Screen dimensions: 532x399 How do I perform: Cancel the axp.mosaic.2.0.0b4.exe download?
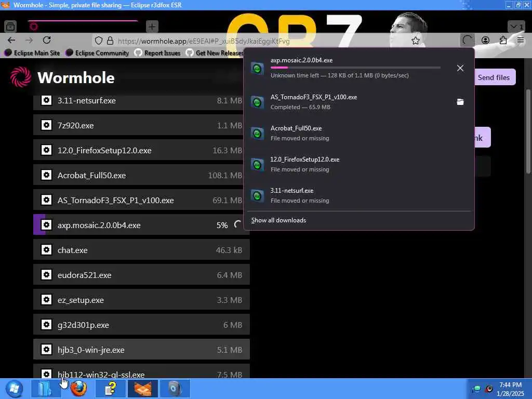(x=460, y=68)
